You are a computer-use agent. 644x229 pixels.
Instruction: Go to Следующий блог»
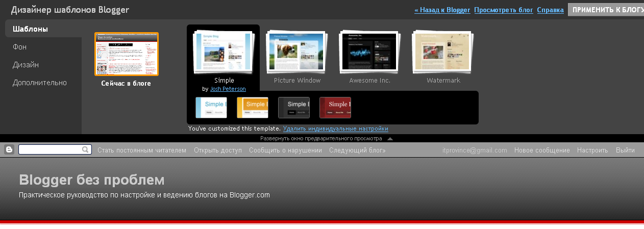point(357,150)
